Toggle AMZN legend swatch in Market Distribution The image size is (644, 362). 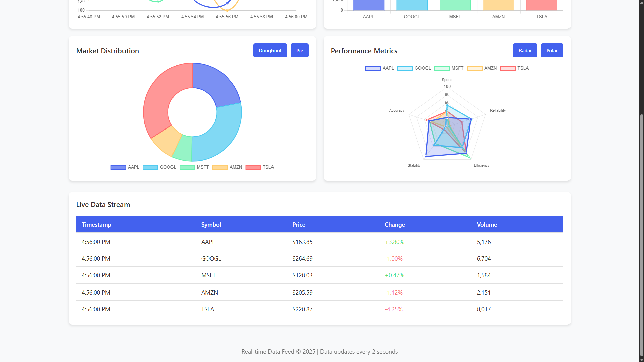pyautogui.click(x=220, y=167)
